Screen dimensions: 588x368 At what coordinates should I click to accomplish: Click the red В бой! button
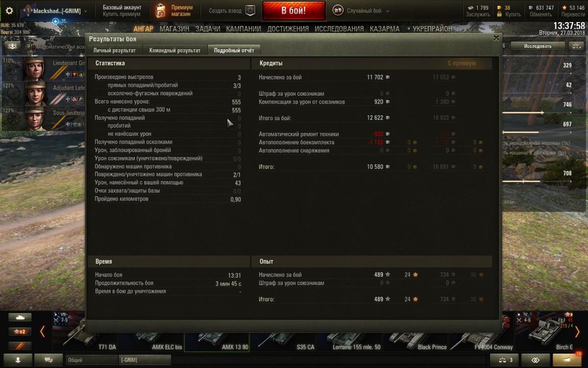coord(294,10)
